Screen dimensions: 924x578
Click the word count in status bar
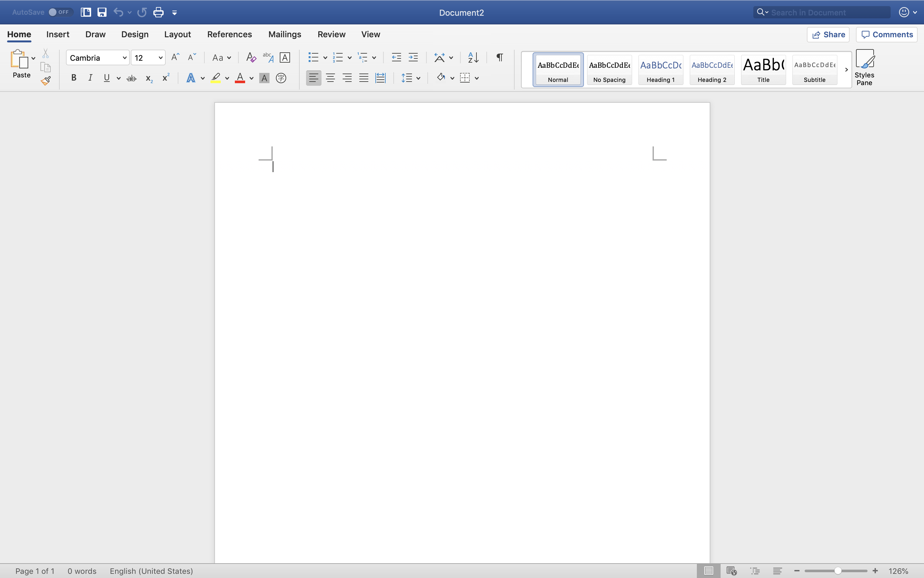[x=82, y=571]
